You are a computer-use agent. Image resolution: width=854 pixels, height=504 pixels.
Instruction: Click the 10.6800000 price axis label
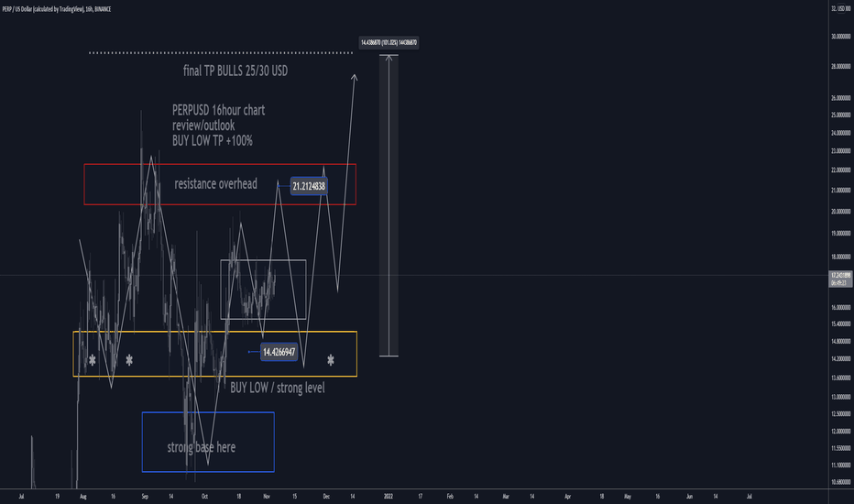pyautogui.click(x=841, y=482)
